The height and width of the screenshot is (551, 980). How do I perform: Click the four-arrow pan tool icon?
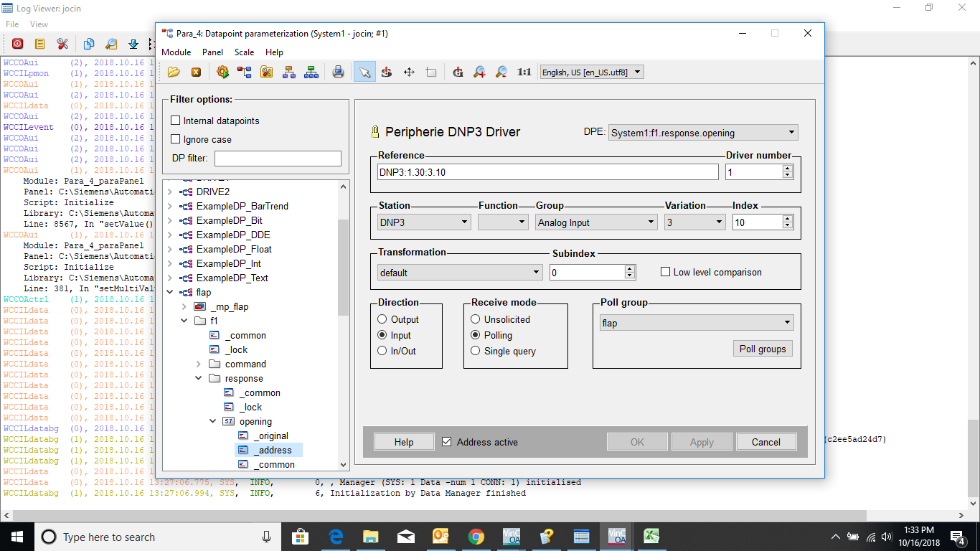[x=409, y=72]
